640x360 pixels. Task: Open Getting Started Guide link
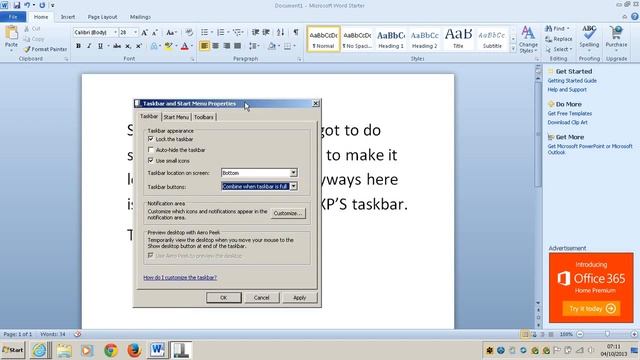tap(572, 81)
